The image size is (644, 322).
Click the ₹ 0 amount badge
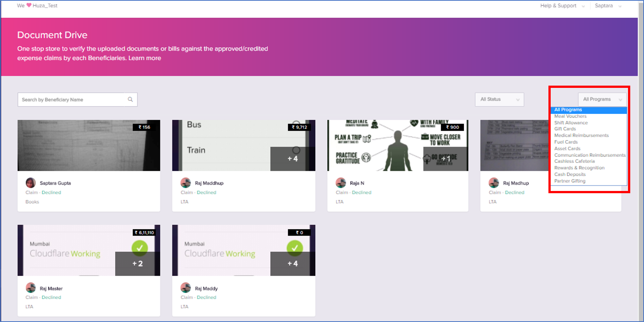pyautogui.click(x=299, y=233)
